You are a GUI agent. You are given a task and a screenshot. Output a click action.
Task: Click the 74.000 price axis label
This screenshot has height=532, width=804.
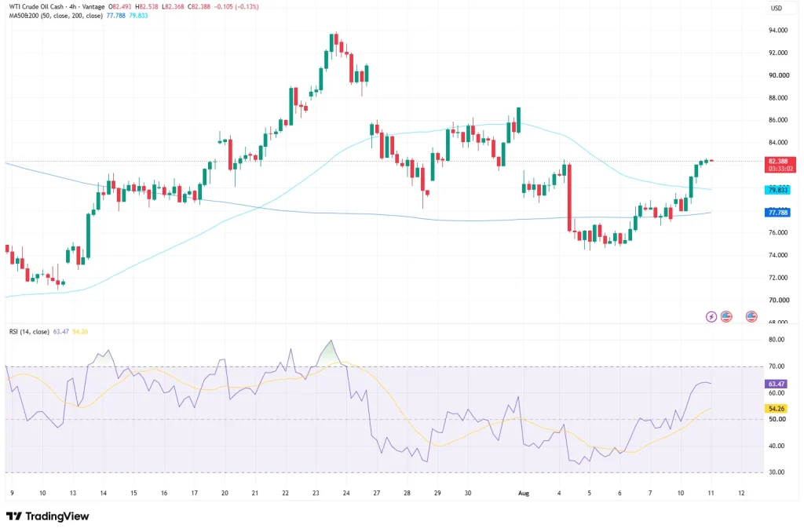pyautogui.click(x=778, y=255)
